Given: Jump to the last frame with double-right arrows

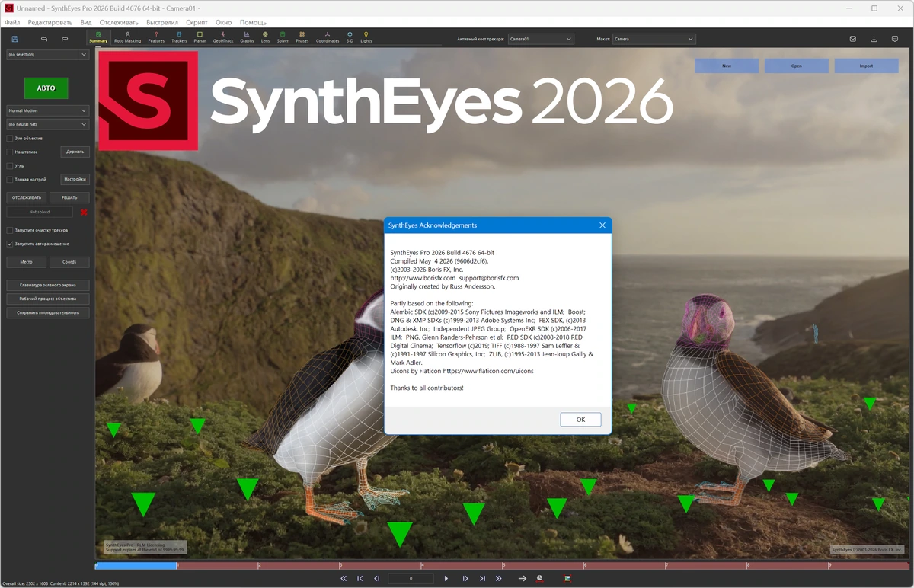Looking at the screenshot, I should 499,579.
